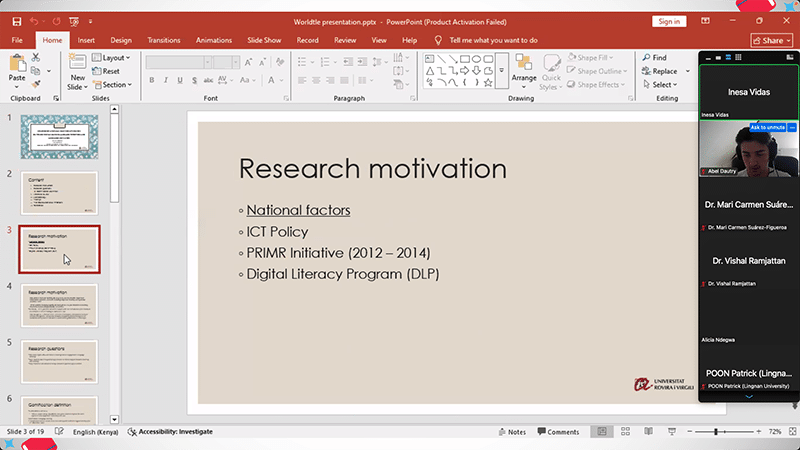Image resolution: width=800 pixels, height=450 pixels.
Task: Click the Find search button
Action: 660,58
